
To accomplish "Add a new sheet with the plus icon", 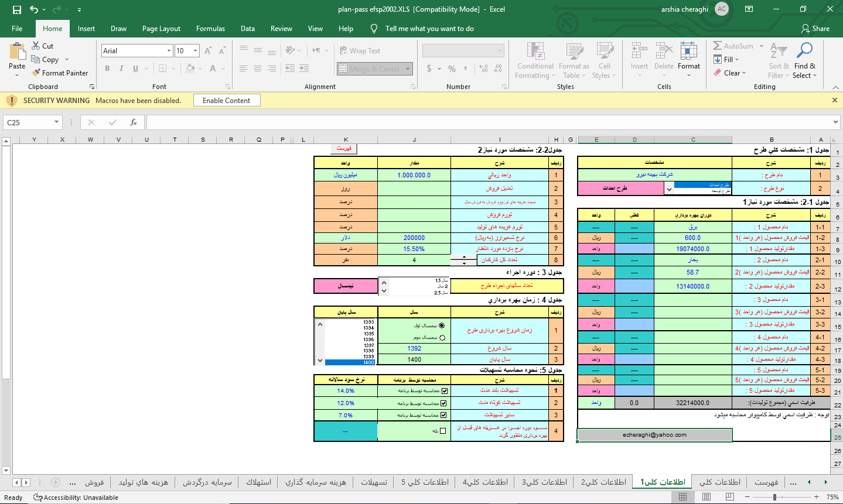I will click(56, 482).
